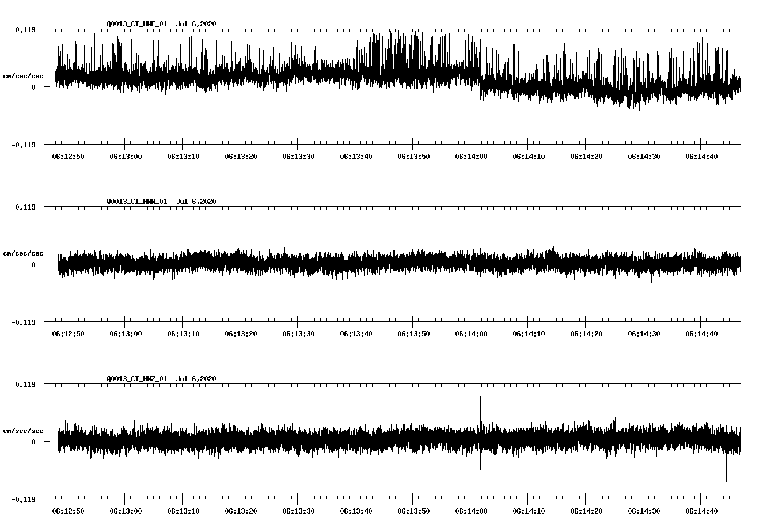Screen dimensions: 782x532
Task: Select 06:14:40 tick label under HNN plot
Action: [702, 333]
